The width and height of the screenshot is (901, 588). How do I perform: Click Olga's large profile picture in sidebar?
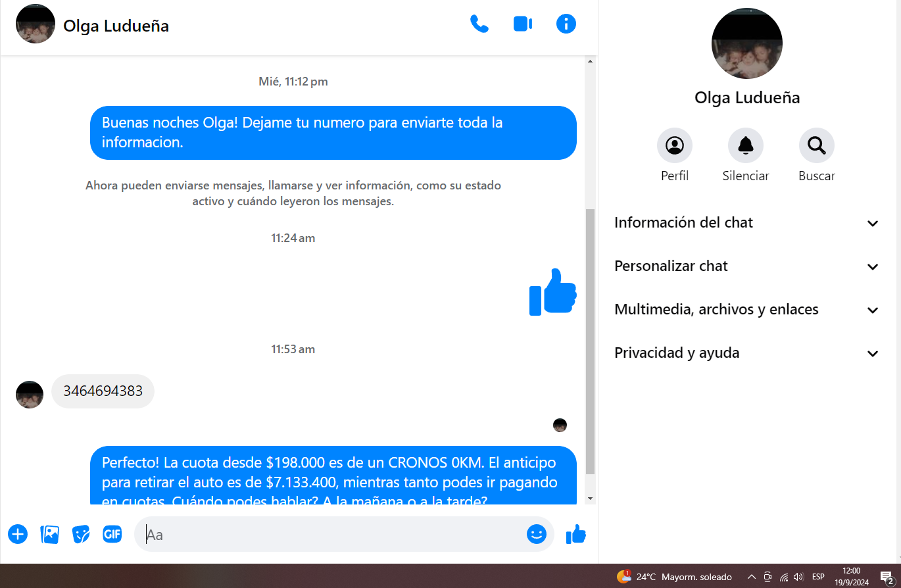pyautogui.click(x=746, y=43)
